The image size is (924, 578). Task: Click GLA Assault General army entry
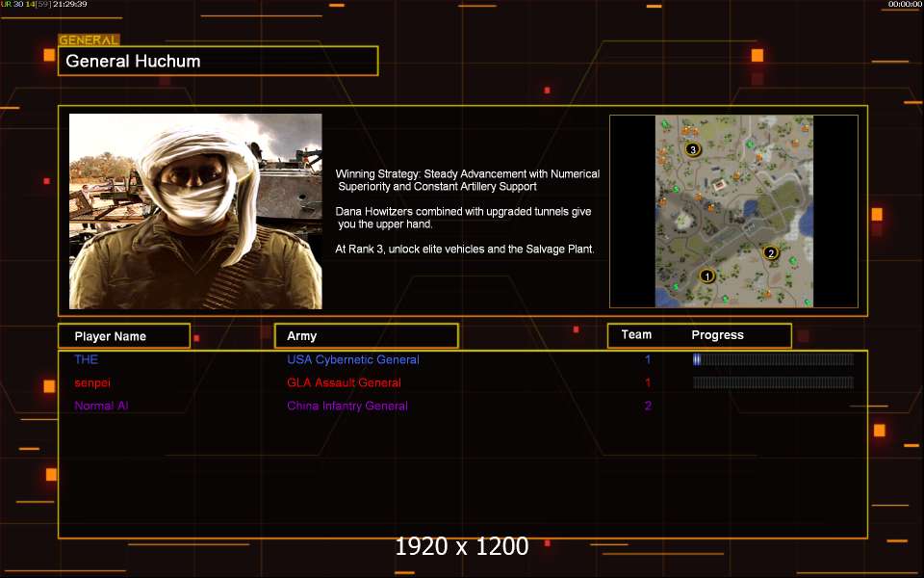click(345, 382)
